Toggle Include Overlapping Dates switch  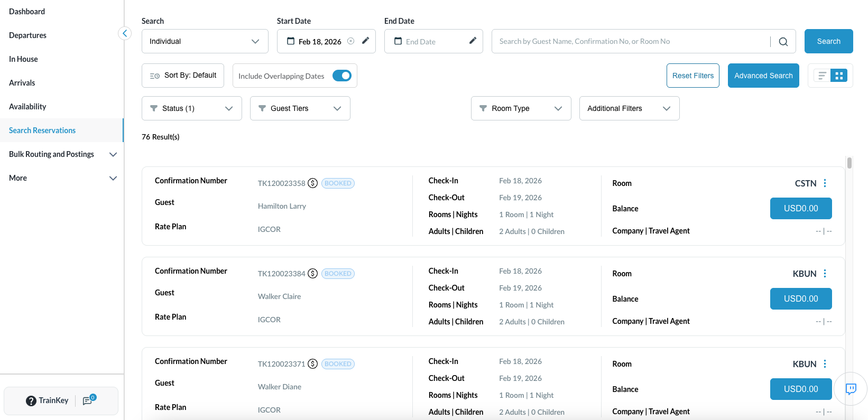(342, 76)
